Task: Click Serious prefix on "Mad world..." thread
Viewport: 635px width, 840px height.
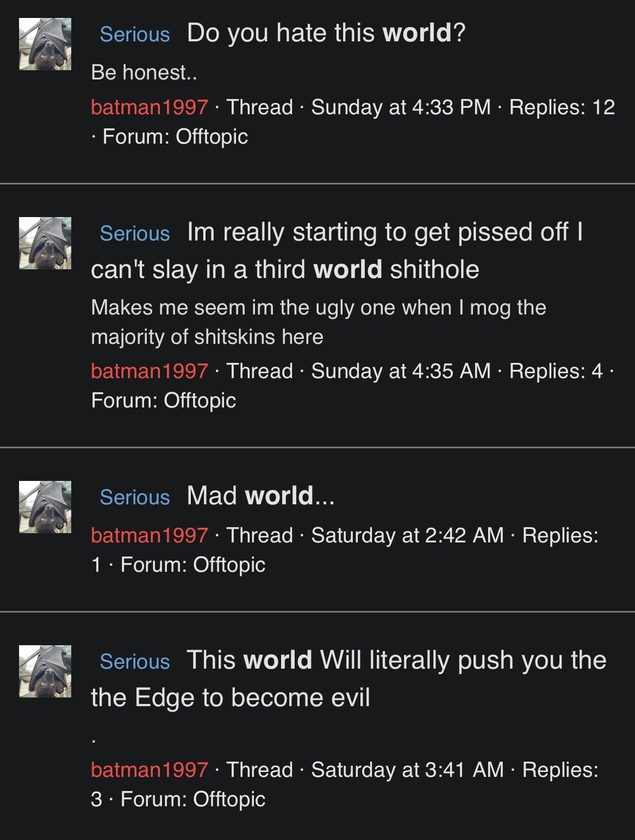Action: pyautogui.click(x=135, y=497)
